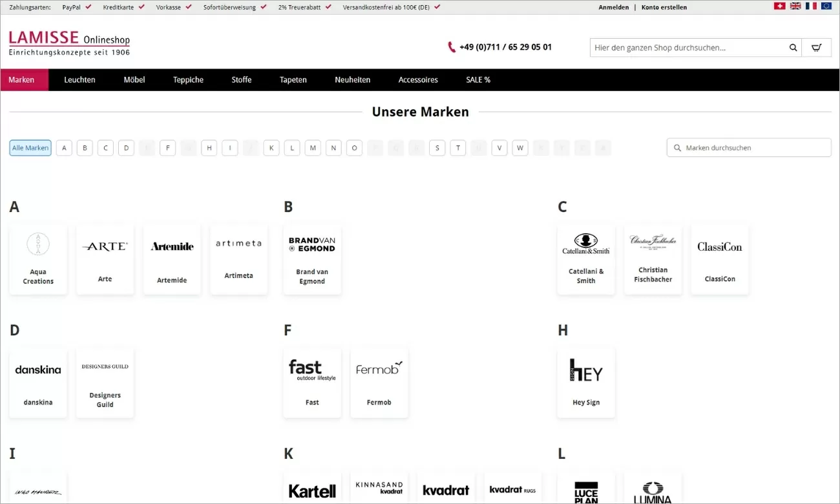Select the French flag language option
The image size is (840, 504).
(810, 6)
